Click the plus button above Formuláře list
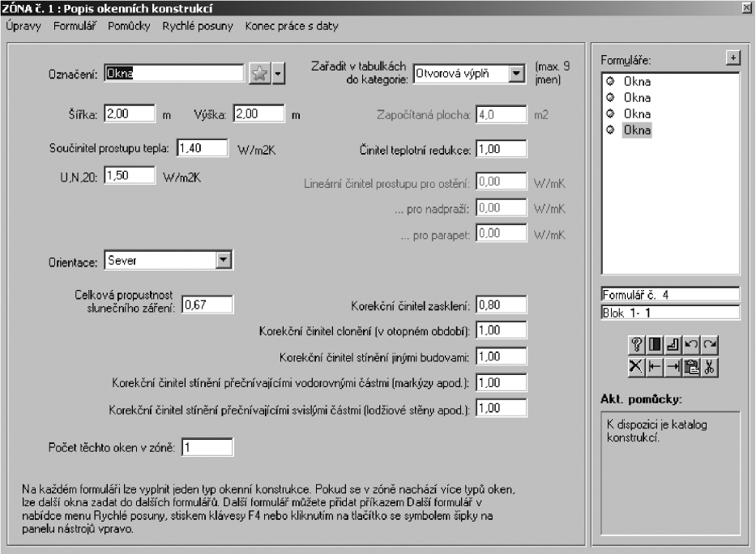This screenshot has width=756, height=554. [x=733, y=58]
